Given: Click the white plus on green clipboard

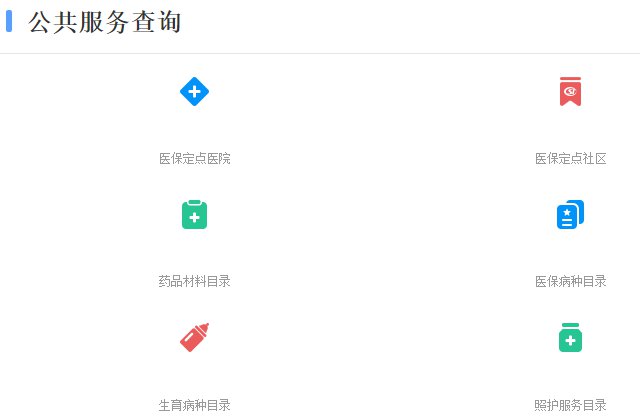Looking at the screenshot, I should [x=195, y=217].
